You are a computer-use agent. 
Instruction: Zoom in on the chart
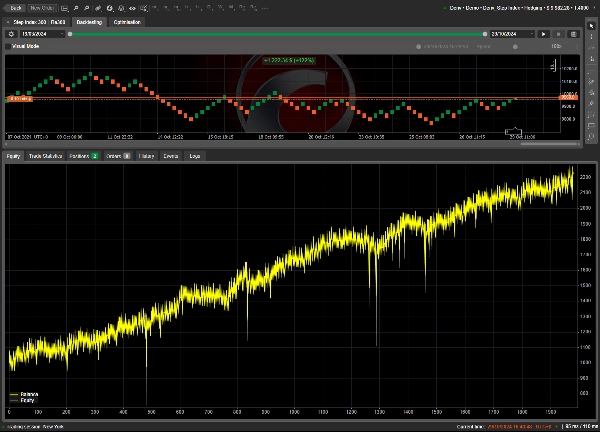tap(76, 8)
